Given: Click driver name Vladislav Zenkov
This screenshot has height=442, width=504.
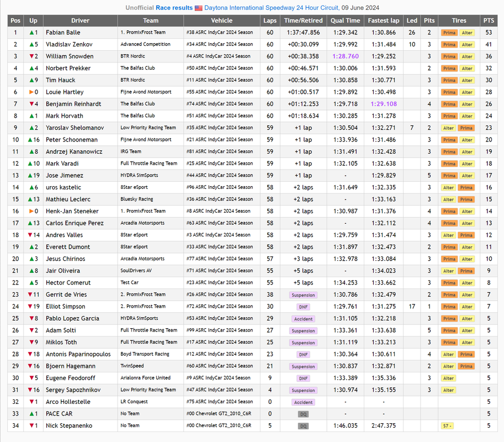Looking at the screenshot, I should point(69,44).
